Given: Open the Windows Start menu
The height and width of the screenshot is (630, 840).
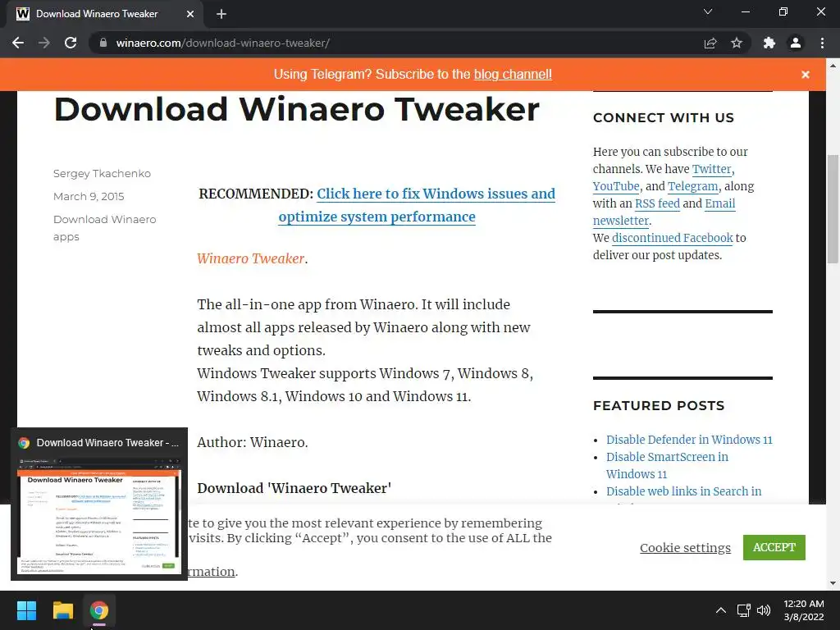Looking at the screenshot, I should tap(26, 610).
